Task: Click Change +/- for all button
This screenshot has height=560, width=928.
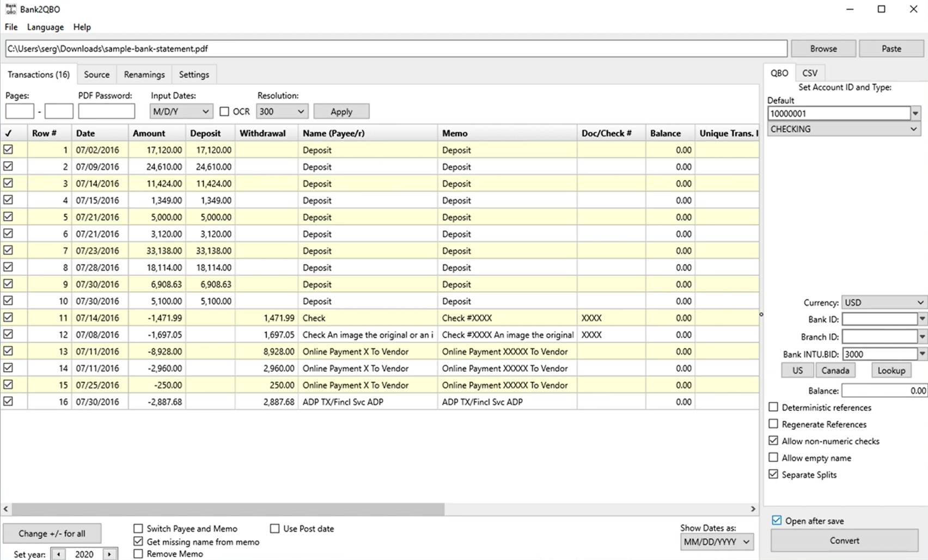Action: 52,533
